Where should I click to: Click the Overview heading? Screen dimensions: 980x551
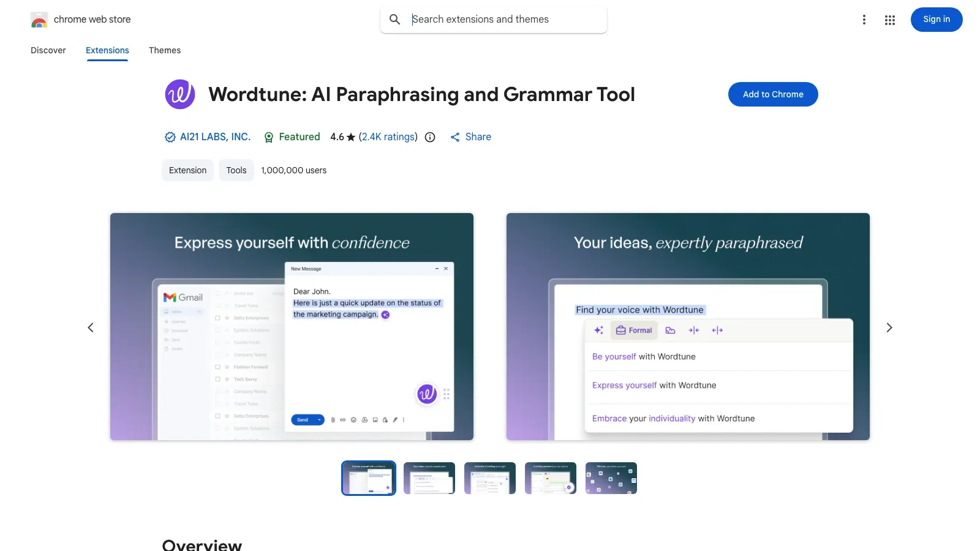point(202,545)
